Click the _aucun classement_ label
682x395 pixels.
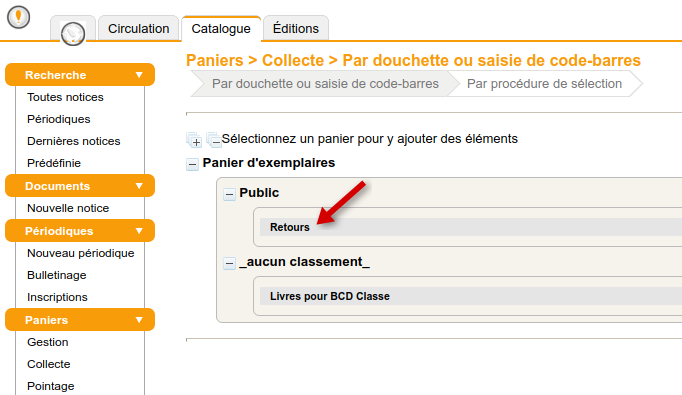coord(304,262)
